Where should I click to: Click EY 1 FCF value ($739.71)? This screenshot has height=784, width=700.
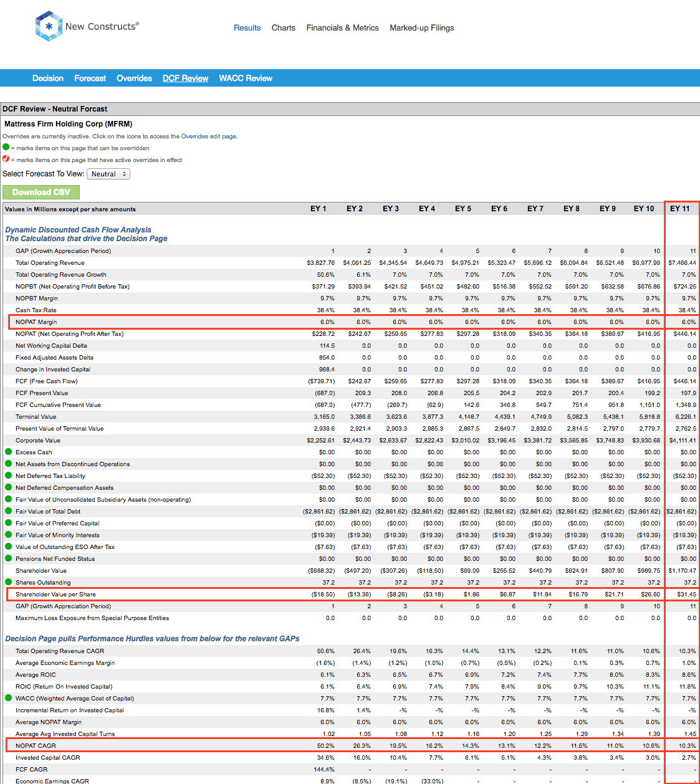322,381
